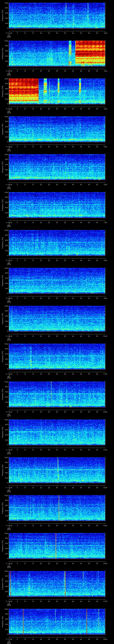Click the red vertical line in 11:15:00 spectrogram

(56, 546)
